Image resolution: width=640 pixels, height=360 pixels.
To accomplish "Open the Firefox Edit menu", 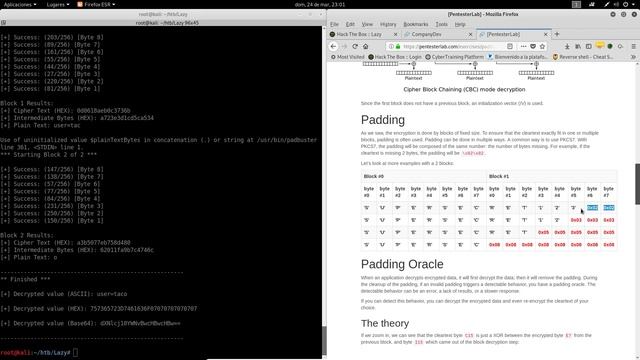I will (350, 24).
